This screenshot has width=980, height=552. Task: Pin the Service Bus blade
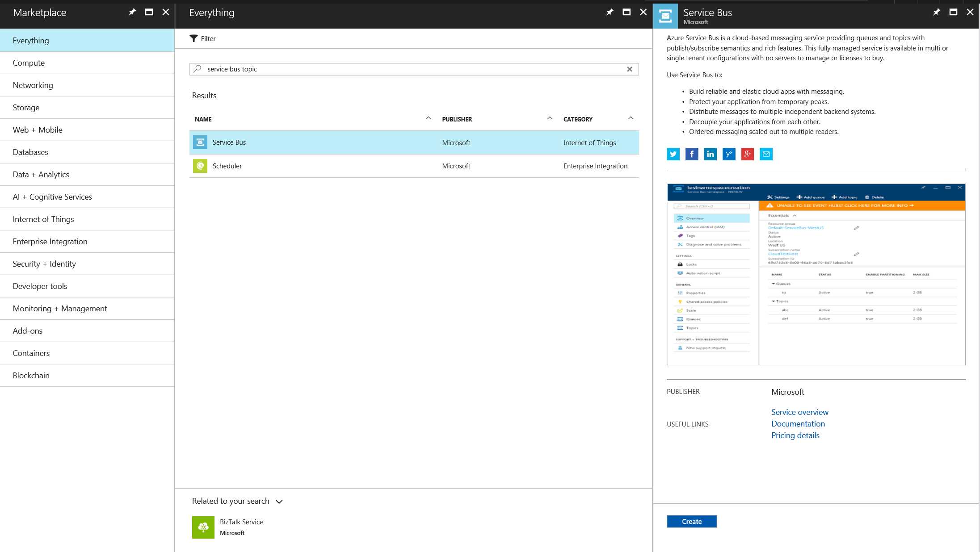click(x=936, y=12)
